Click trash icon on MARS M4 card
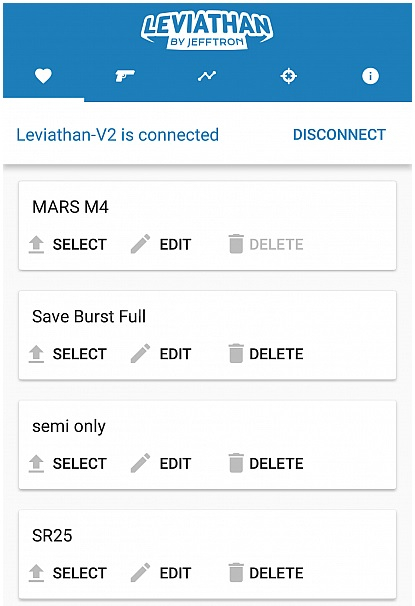The width and height of the screenshot is (415, 606). click(236, 244)
